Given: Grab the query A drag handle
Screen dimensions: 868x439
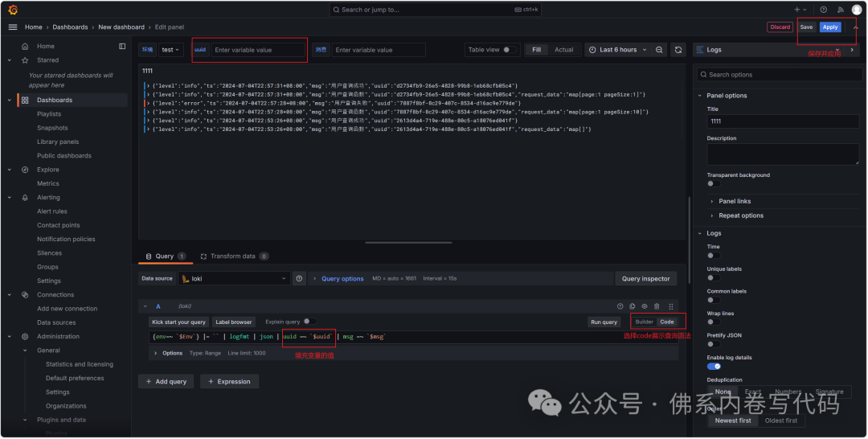Looking at the screenshot, I should pyautogui.click(x=671, y=306).
